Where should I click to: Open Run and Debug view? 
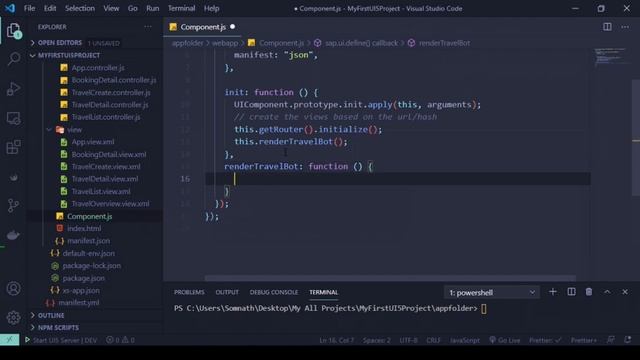13,89
